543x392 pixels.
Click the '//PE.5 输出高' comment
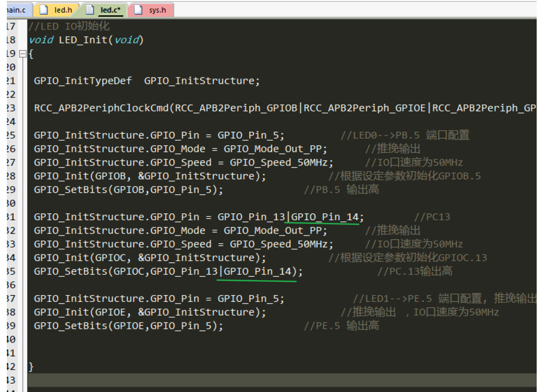(x=341, y=326)
